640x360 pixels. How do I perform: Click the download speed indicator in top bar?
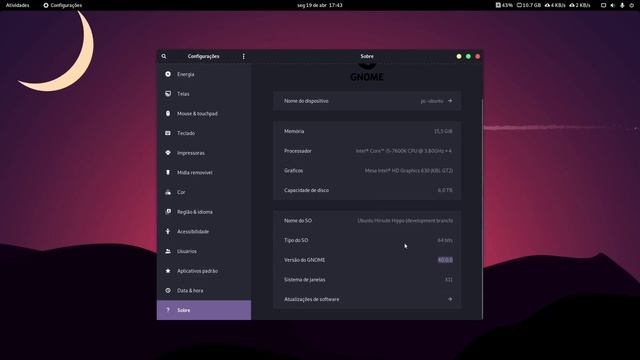(x=555, y=5)
